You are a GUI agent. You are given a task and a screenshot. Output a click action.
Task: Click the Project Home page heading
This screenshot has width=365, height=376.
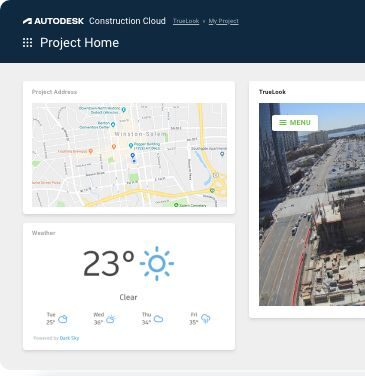(x=79, y=43)
